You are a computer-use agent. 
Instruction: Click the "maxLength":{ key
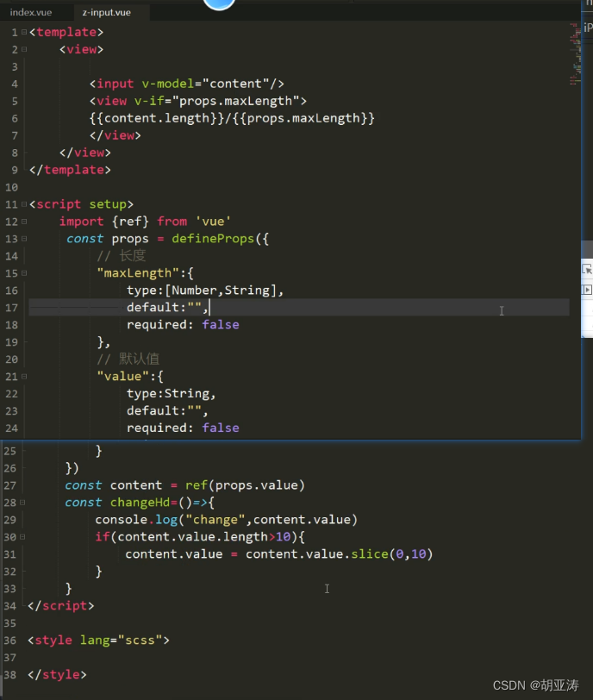pyautogui.click(x=145, y=272)
